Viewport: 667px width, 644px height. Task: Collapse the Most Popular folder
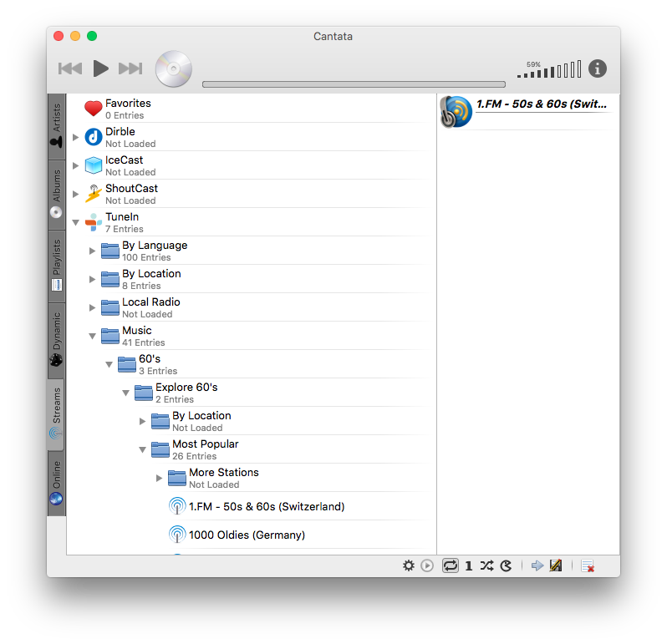142,449
